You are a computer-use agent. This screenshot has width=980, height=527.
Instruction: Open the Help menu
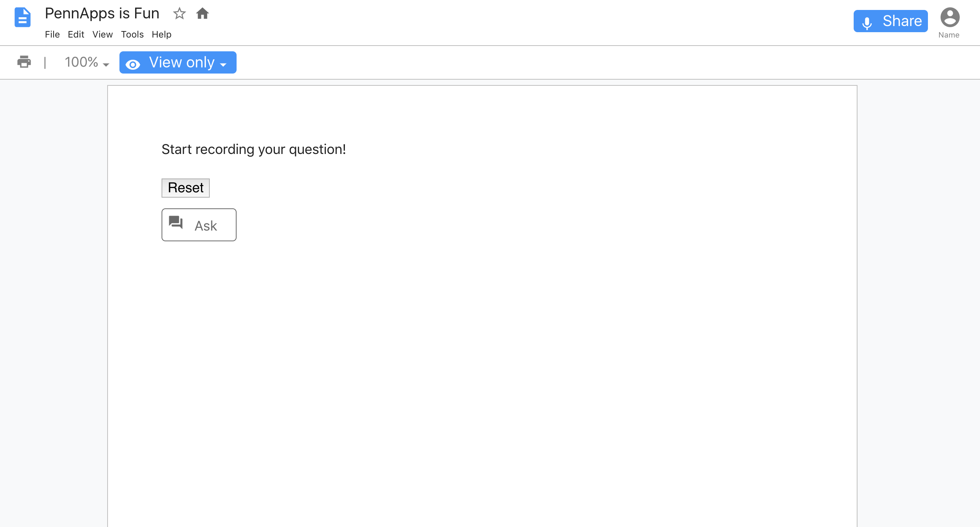[x=162, y=34]
